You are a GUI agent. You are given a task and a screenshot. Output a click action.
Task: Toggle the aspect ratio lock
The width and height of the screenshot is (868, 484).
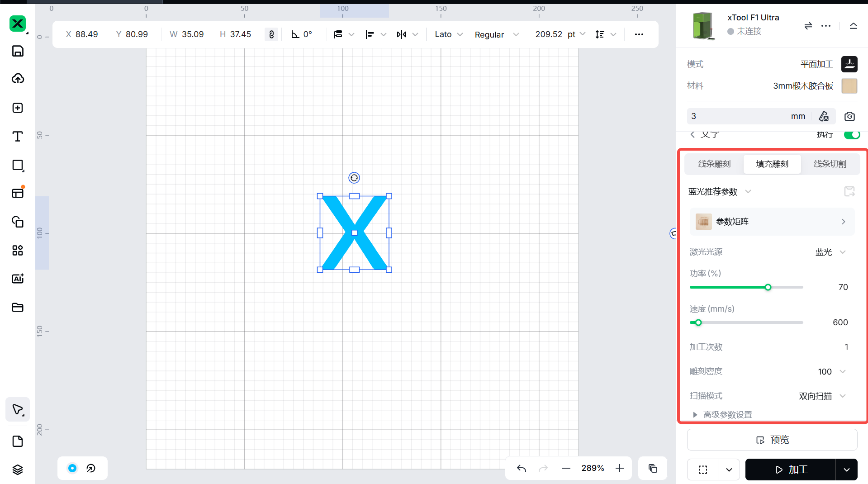[271, 34]
